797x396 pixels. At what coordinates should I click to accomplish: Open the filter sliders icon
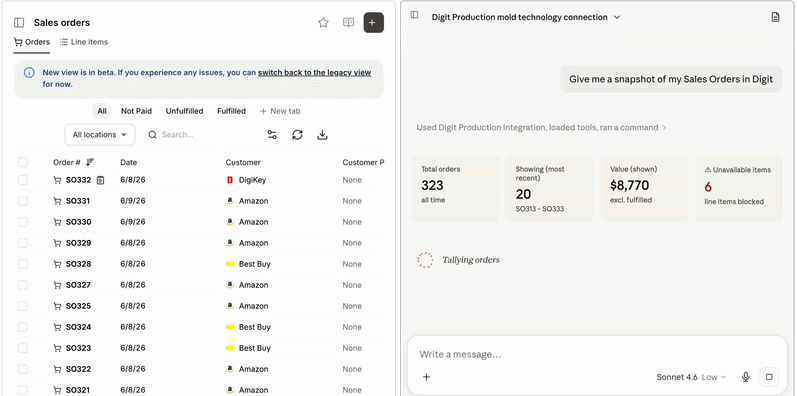[272, 135]
